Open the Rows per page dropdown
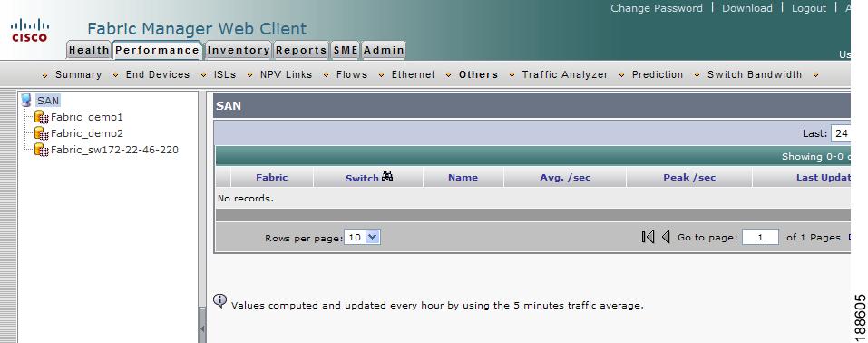 click(x=362, y=237)
